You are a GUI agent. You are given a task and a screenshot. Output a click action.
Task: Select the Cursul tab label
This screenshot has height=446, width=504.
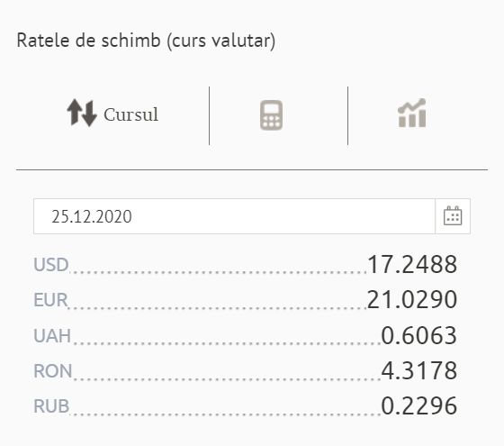click(130, 114)
